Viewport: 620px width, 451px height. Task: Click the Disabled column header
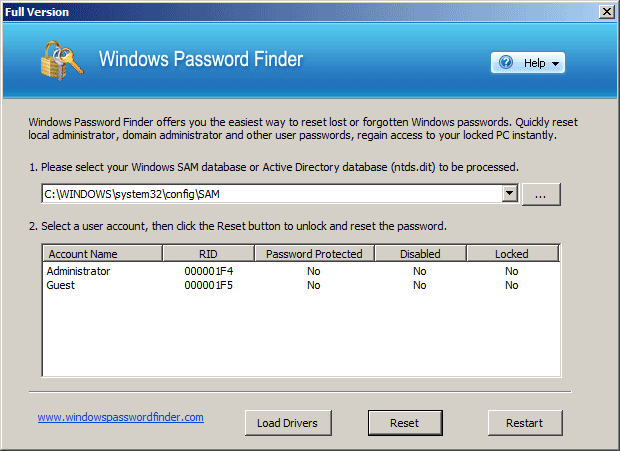pos(420,254)
